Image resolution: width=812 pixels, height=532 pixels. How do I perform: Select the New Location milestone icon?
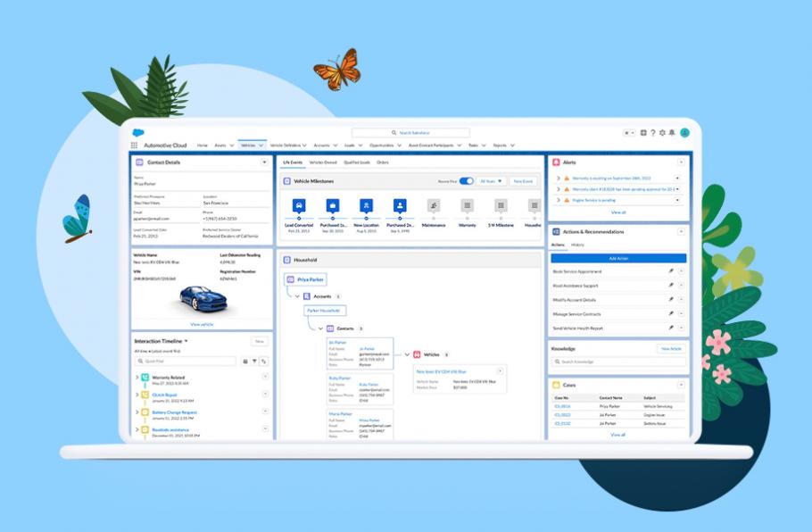tap(366, 205)
